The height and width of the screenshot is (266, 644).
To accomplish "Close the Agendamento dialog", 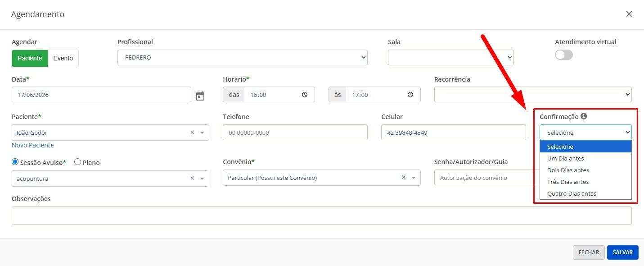I will pos(629,14).
